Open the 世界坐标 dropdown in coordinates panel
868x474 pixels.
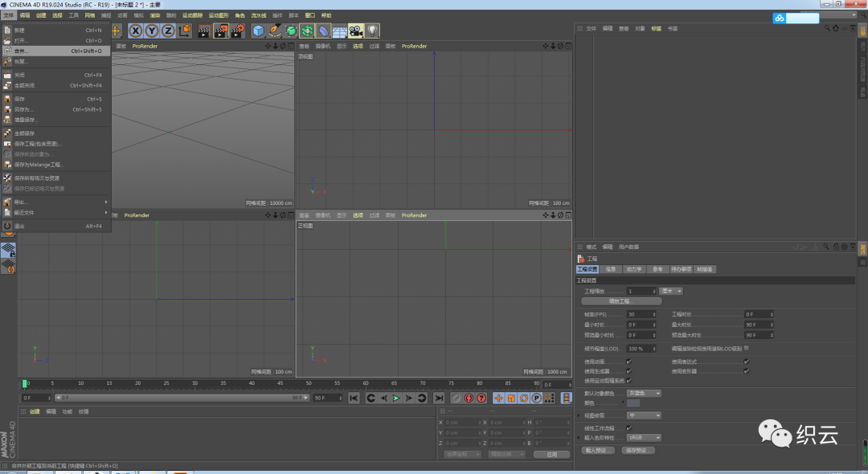pos(462,454)
